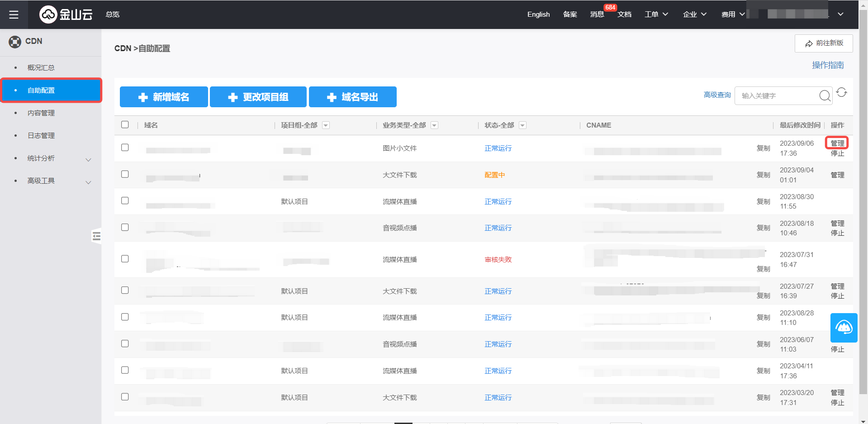This screenshot has height=424, width=868.
Task: Open the 项目组-全部 filter dropdown
Action: point(326,125)
